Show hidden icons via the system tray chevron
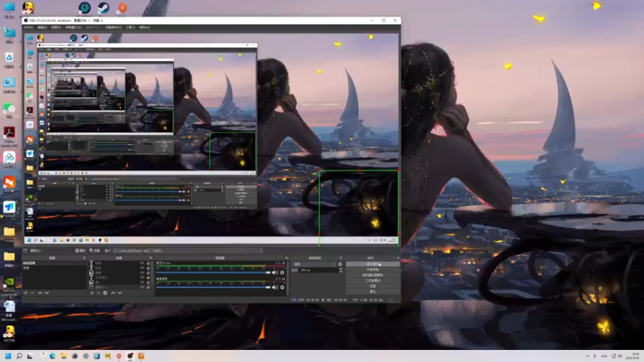Screen dimensions: 644x362 click(588, 356)
